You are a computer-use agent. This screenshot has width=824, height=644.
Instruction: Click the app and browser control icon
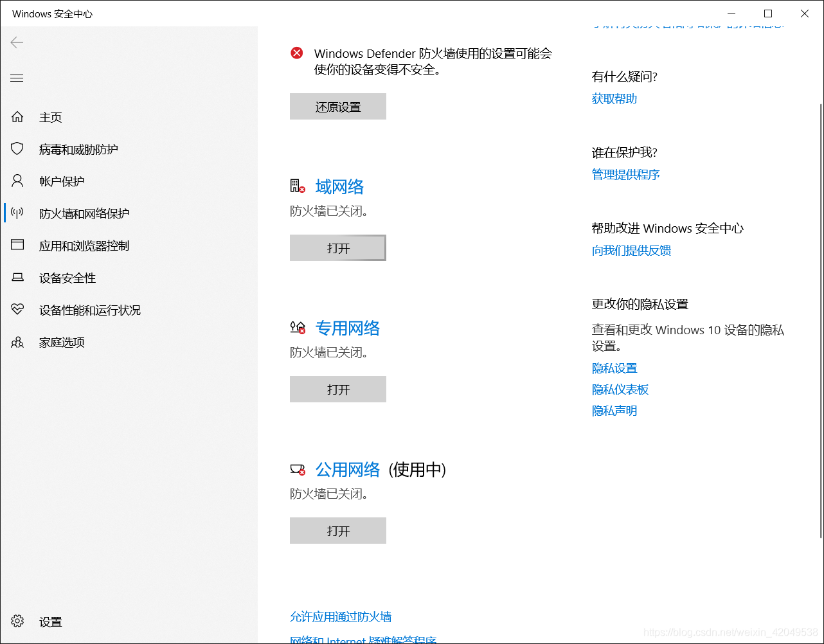pos(17,246)
